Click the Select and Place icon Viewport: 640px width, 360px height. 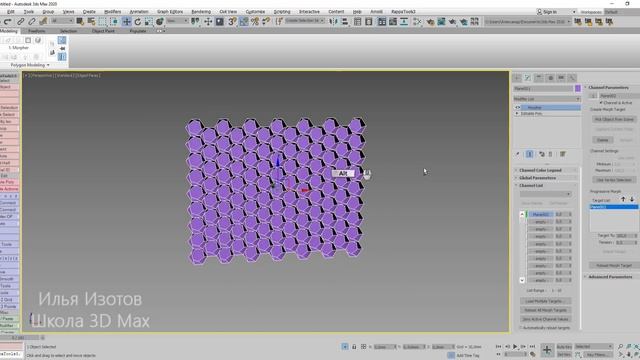160,22
